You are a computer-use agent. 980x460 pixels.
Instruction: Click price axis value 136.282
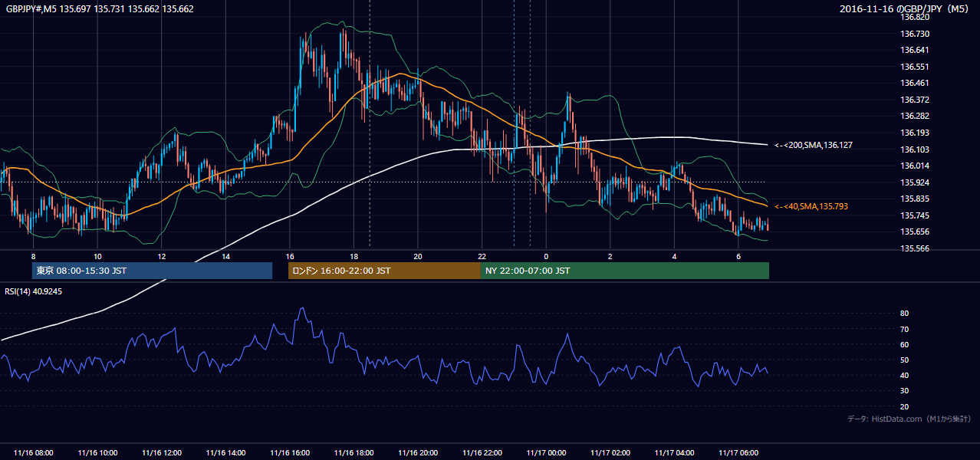[x=916, y=116]
